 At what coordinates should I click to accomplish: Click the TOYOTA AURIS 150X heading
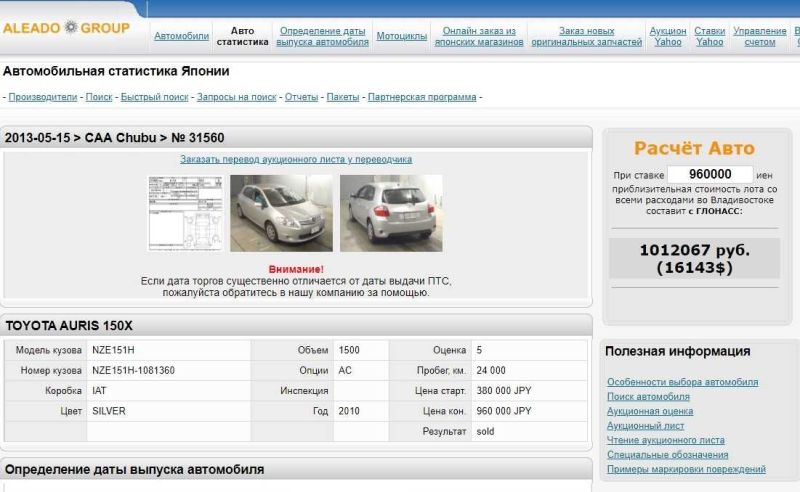click(69, 326)
